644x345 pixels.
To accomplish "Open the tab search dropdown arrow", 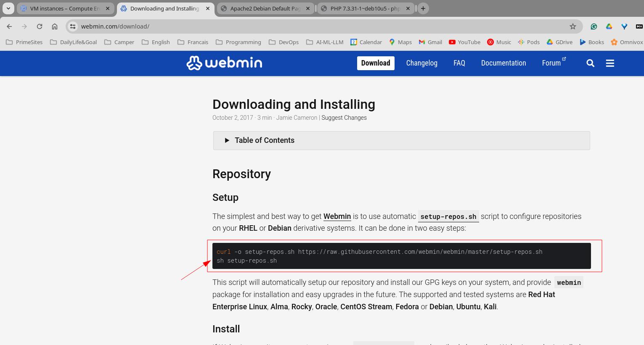I will [8, 8].
